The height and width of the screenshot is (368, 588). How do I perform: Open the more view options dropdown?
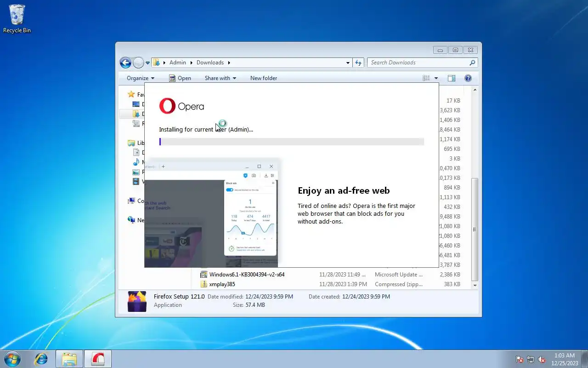[x=436, y=78]
